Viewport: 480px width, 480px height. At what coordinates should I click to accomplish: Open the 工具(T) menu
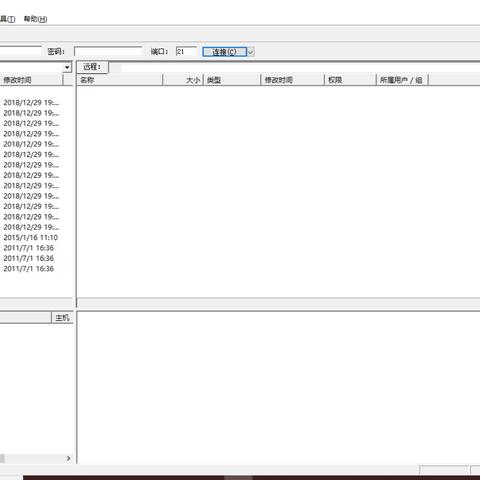[x=7, y=19]
